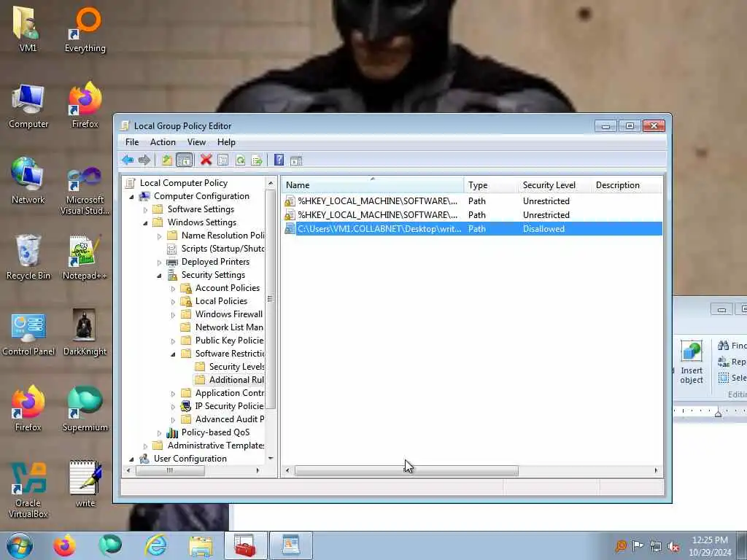The height and width of the screenshot is (560, 747).
Task: Click the tree pane scroll down arrow
Action: coord(271,459)
